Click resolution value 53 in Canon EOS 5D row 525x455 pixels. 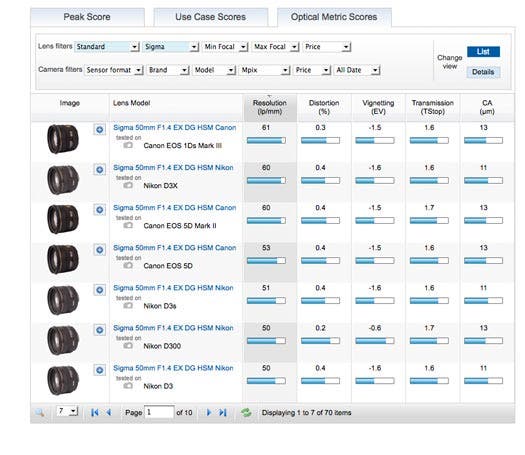266,248
